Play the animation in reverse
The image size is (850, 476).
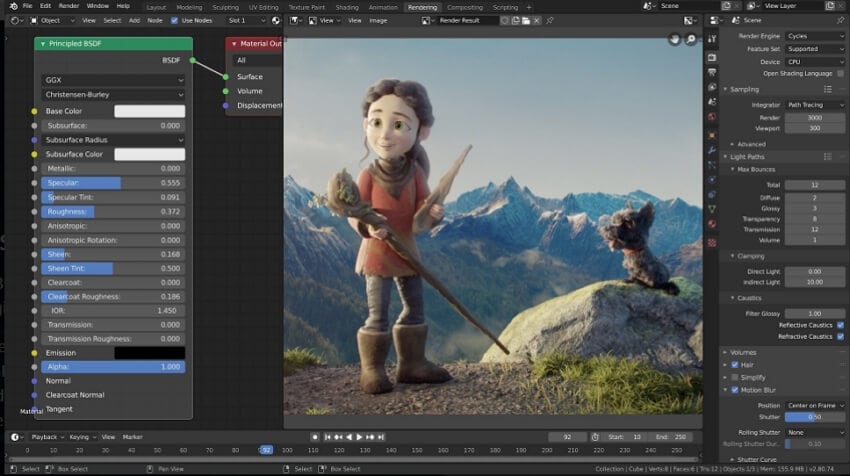(x=349, y=437)
